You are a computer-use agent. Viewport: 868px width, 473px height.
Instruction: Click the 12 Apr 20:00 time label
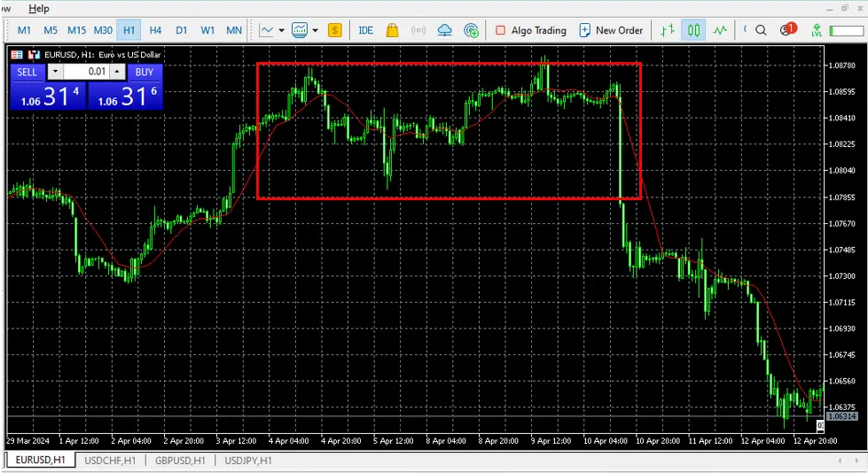(815, 441)
